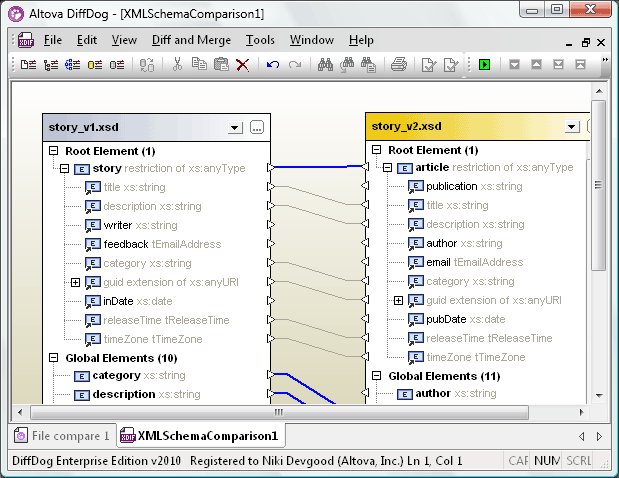619x478 pixels.
Task: Click the yellow database data comparison icon
Action: tap(95, 64)
